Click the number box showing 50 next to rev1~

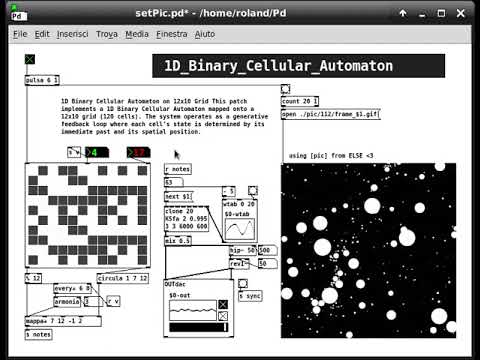[x=268, y=263]
